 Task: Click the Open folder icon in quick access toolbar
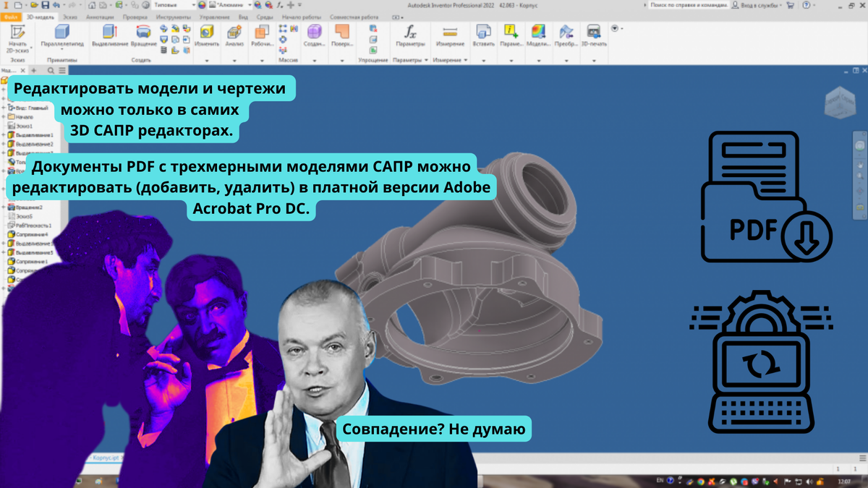[x=34, y=5]
